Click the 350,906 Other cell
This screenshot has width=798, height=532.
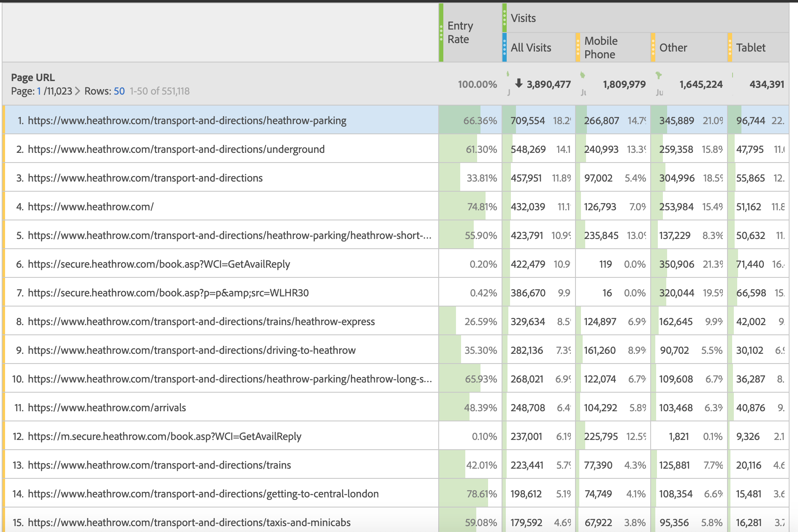(677, 264)
